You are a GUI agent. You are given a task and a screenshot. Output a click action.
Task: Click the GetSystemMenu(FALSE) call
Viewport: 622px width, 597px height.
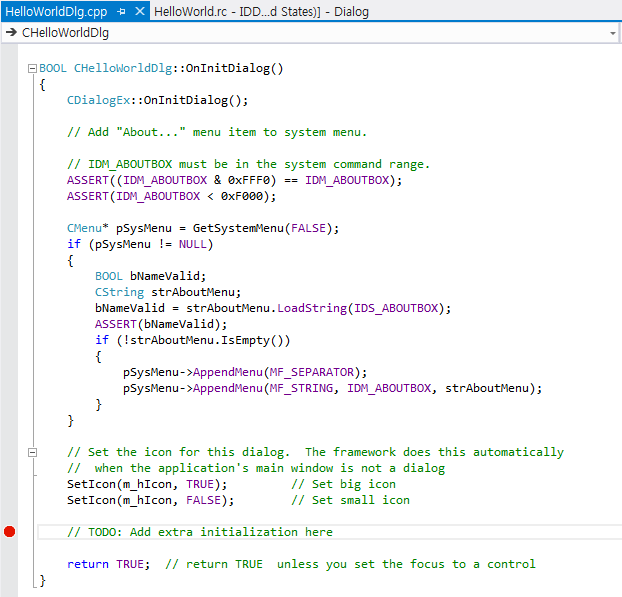(x=266, y=228)
